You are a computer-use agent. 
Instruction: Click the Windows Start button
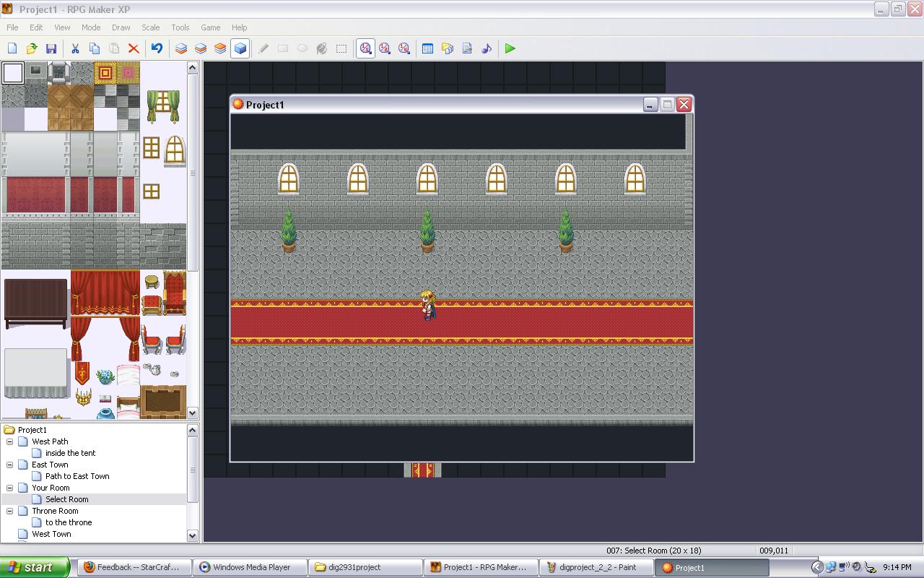point(35,567)
